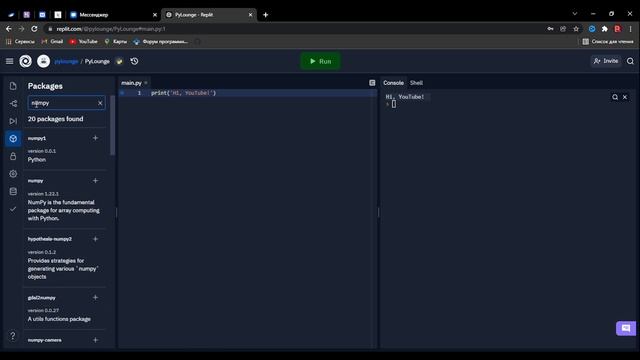Image resolution: width=640 pixels, height=360 pixels.
Task: Invite collaborators to the repl
Action: 606,61
